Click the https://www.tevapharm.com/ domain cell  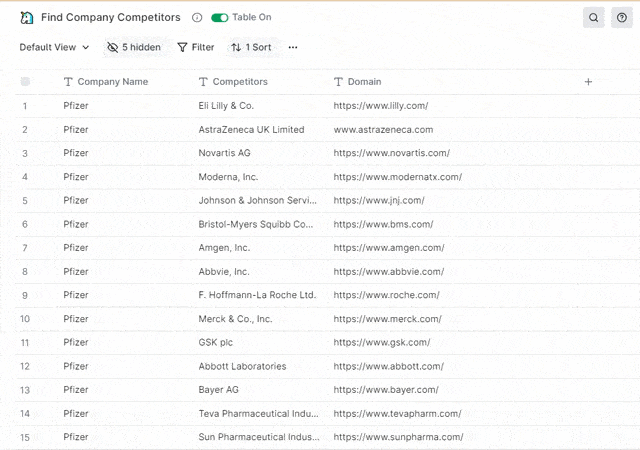pyautogui.click(x=397, y=414)
